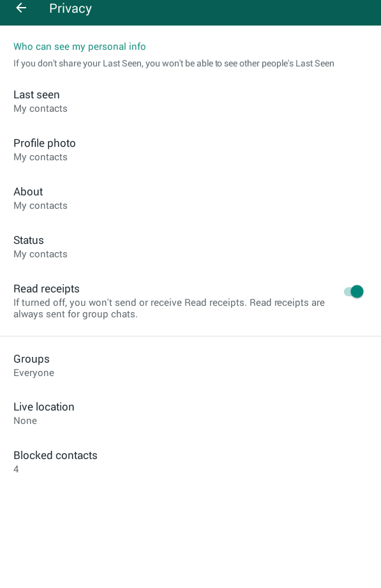
Task: Open the Profile photo visibility setting
Action: [190, 150]
